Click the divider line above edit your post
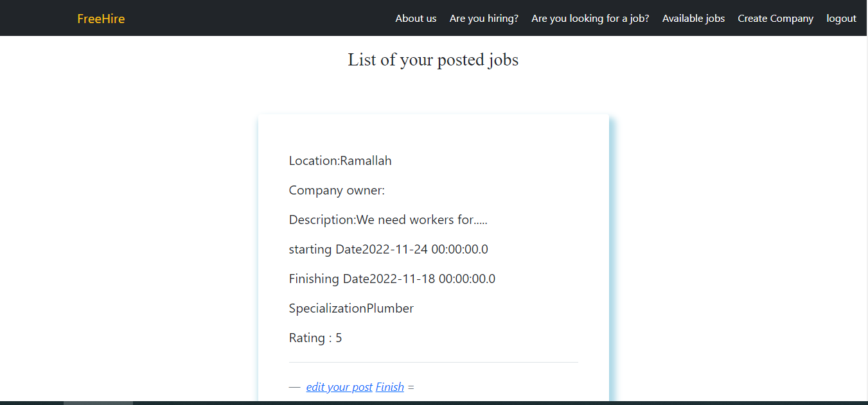Screen dimensions: 868x405 pyautogui.click(x=433, y=361)
